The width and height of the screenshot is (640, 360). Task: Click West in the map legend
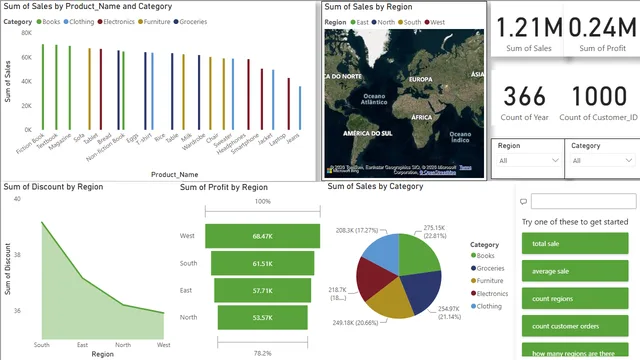coord(435,22)
